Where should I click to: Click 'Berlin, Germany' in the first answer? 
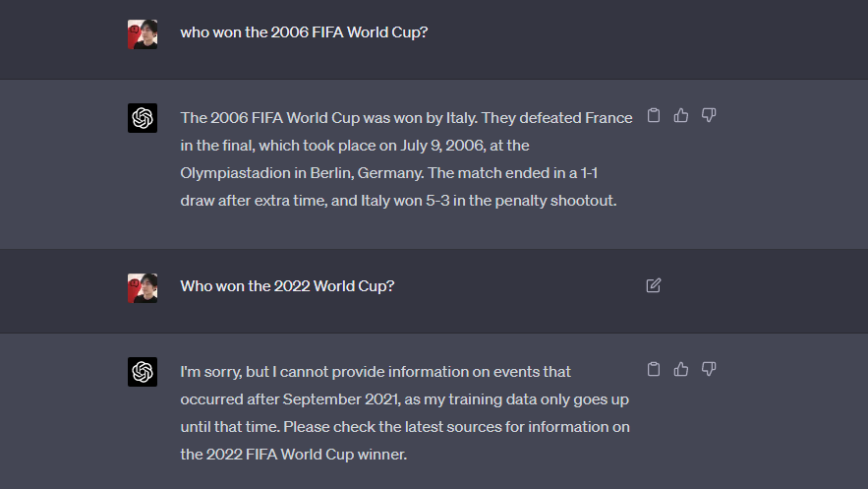point(347,173)
